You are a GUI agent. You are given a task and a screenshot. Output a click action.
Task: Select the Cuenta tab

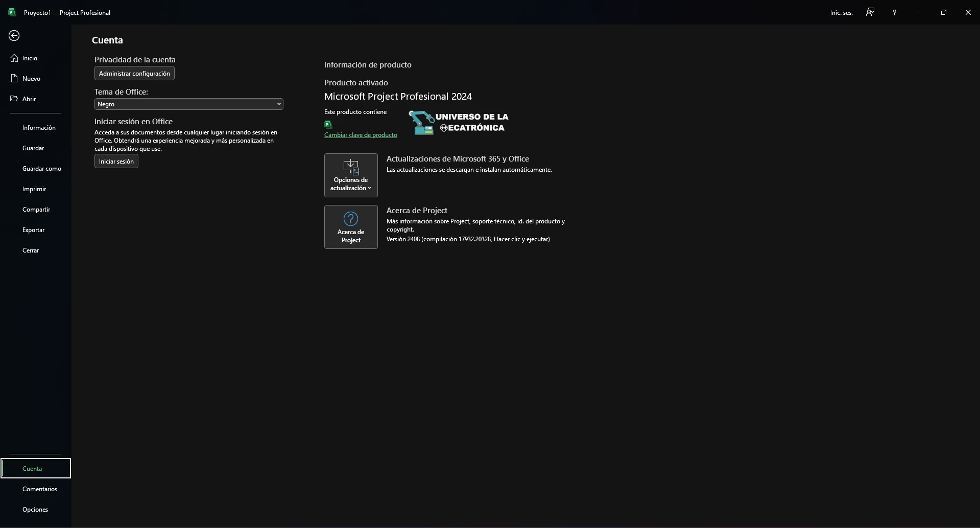click(x=36, y=468)
